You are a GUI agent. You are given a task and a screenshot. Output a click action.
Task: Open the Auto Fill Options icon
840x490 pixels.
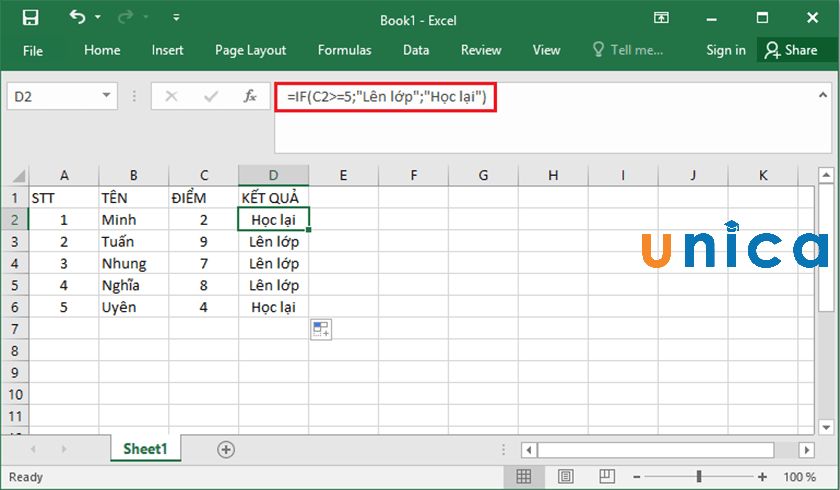tap(321, 330)
